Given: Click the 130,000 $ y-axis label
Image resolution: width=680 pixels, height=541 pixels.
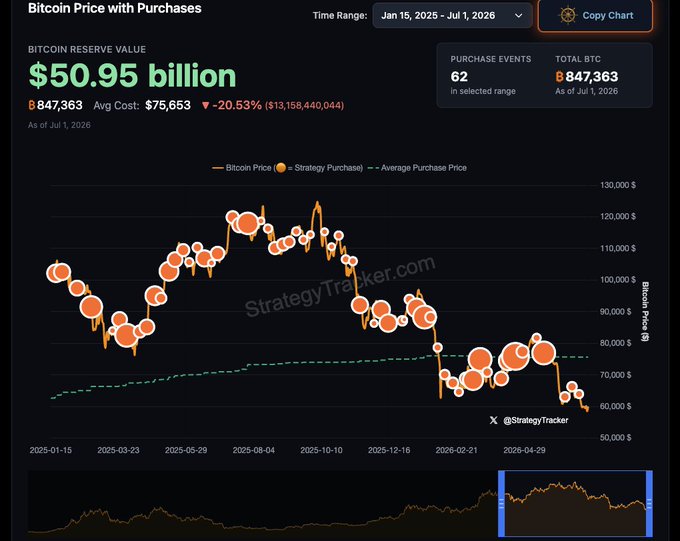Looking at the screenshot, I should [x=618, y=185].
